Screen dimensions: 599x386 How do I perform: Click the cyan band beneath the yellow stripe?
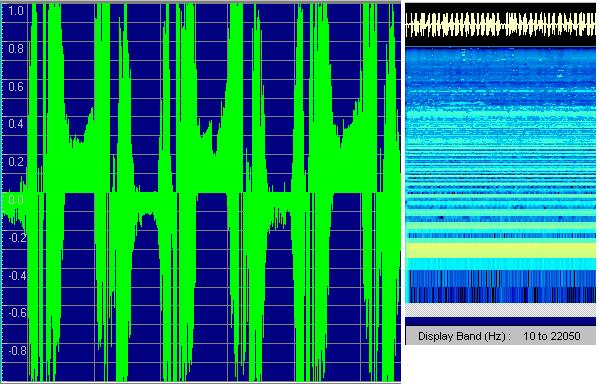click(500, 264)
